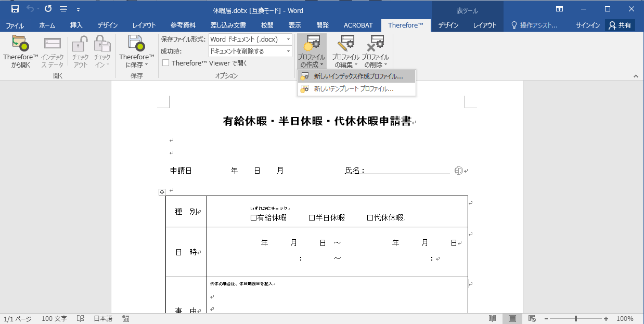Switch to the 開発 tab
The image size is (644, 324).
pyautogui.click(x=323, y=25)
